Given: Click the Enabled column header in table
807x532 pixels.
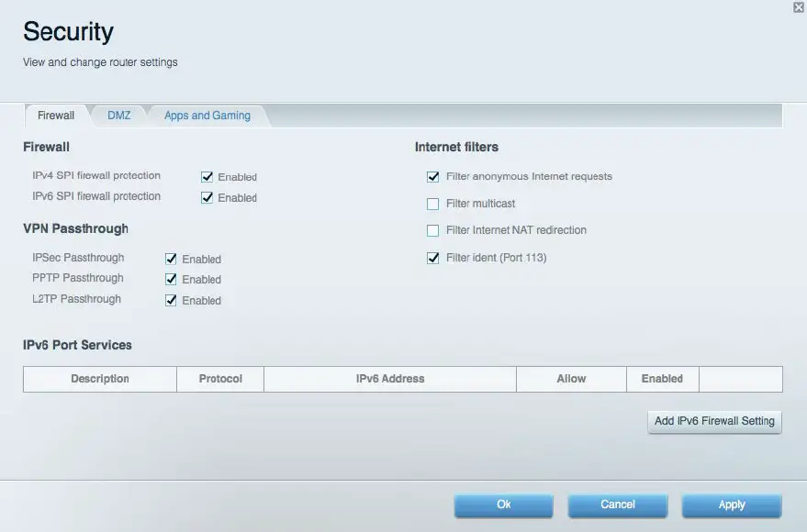Looking at the screenshot, I should coord(662,379).
